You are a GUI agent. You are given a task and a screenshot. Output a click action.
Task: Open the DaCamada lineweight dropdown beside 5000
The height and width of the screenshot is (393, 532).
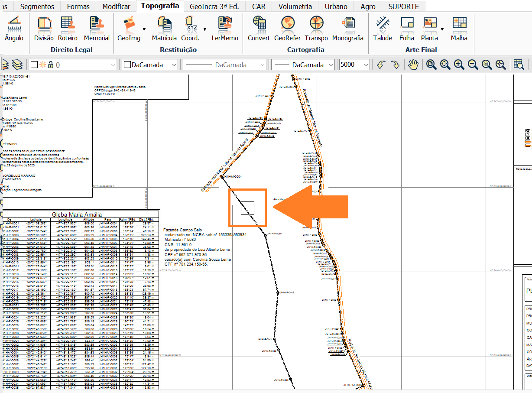point(303,65)
